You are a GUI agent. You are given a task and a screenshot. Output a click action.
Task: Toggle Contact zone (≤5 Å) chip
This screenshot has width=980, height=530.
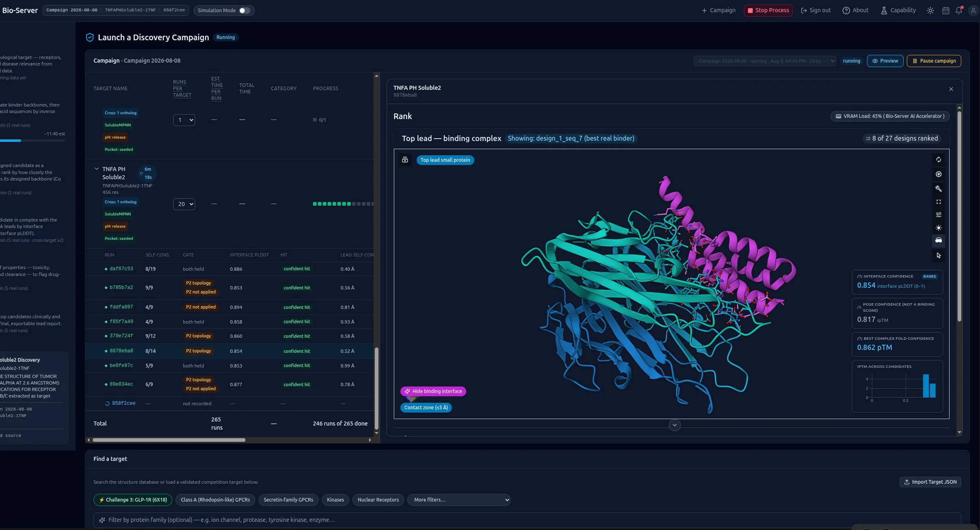click(x=426, y=408)
